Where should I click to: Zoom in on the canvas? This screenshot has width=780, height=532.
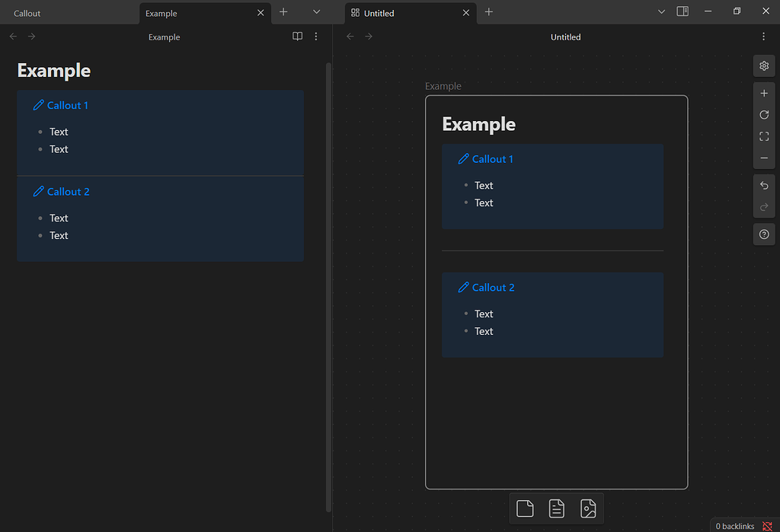coord(764,93)
